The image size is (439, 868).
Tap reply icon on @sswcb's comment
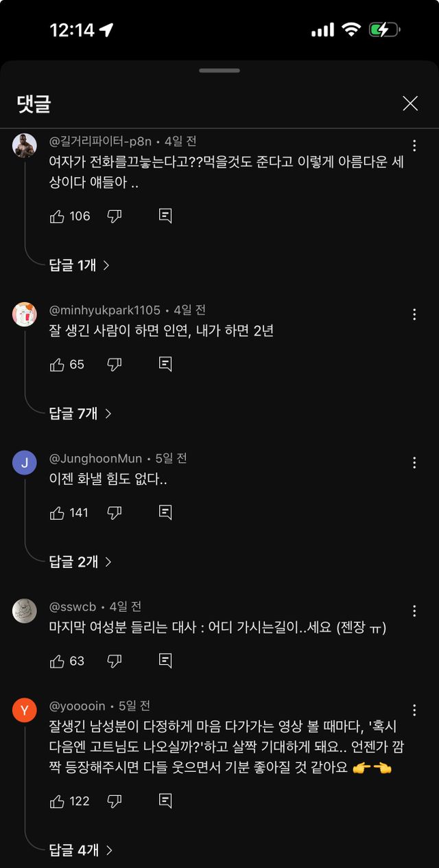pos(165,661)
